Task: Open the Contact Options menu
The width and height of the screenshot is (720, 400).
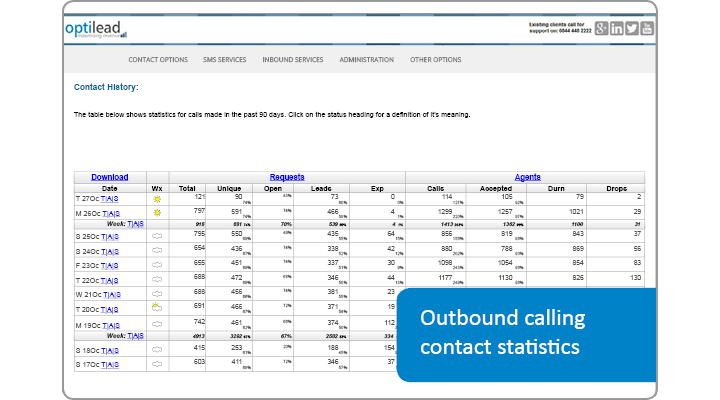Action: click(x=158, y=60)
